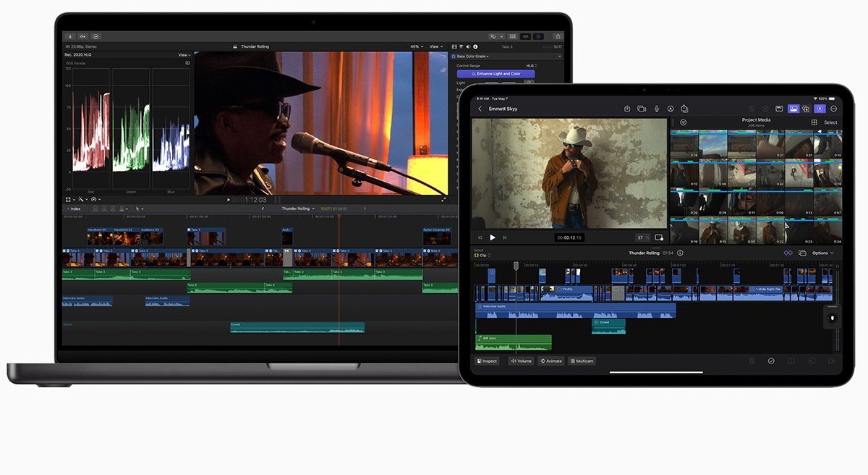This screenshot has height=475, width=868.
Task: Toggle the timeline panel icon on the Mac toolbar
Action: (526, 36)
